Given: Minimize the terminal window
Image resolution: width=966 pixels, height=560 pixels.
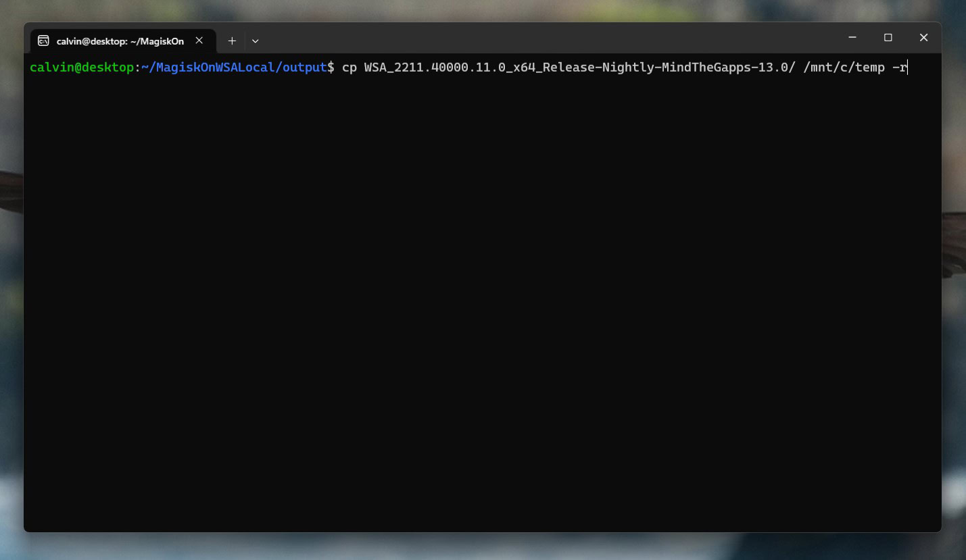Looking at the screenshot, I should (852, 38).
